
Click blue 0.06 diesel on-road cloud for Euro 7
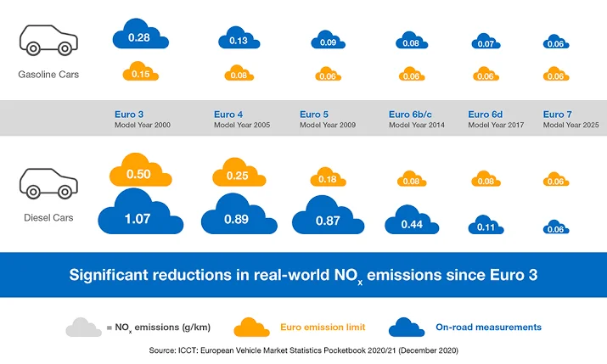(556, 227)
